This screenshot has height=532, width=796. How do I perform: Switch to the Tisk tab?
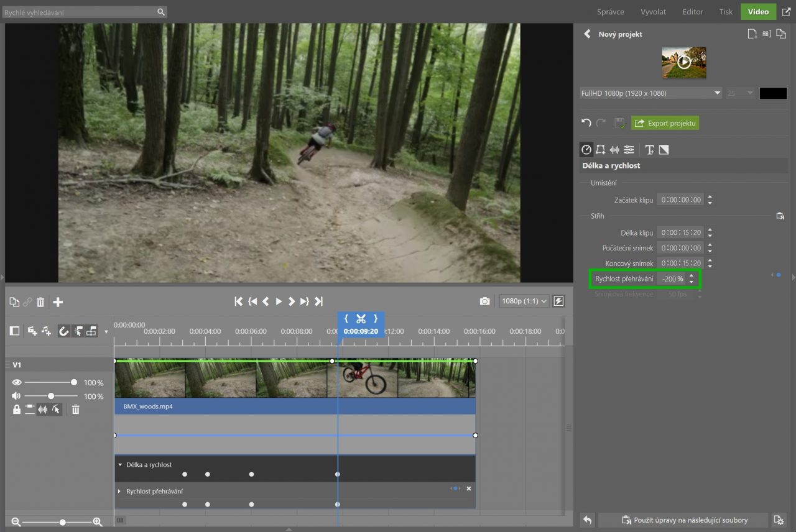coord(726,12)
